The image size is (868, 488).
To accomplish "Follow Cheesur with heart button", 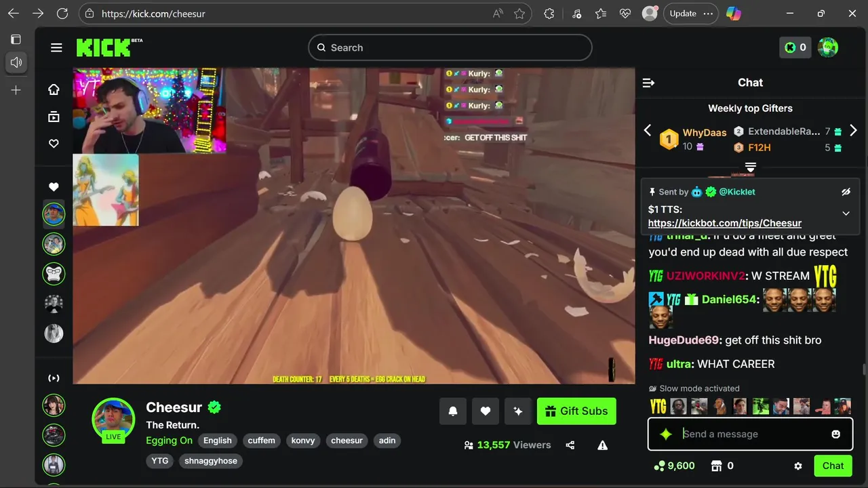I will [486, 411].
